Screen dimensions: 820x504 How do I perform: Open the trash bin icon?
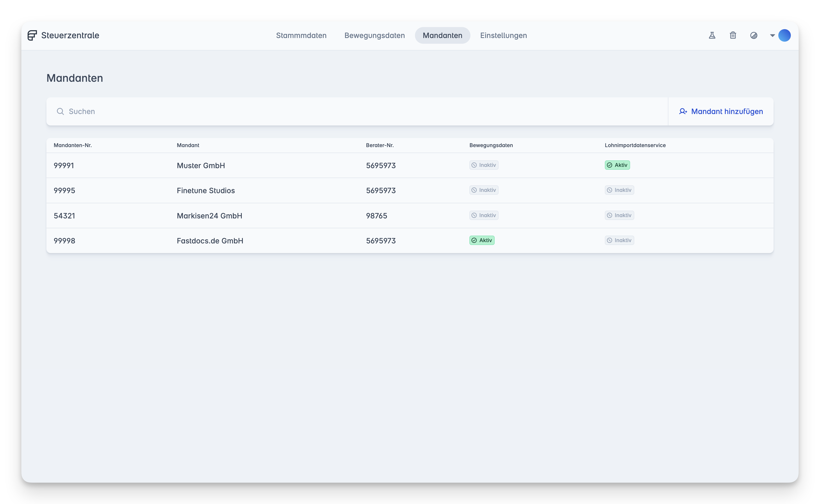tap(733, 35)
